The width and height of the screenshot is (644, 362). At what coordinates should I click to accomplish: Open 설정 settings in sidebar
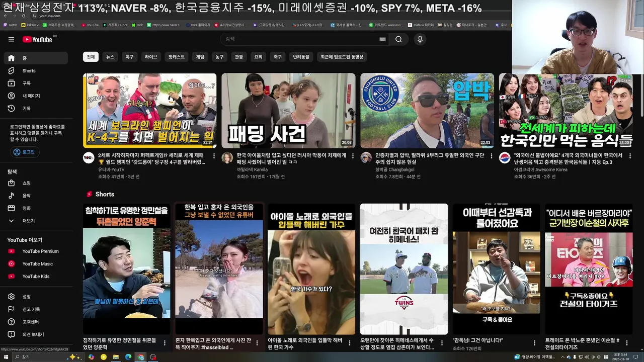pyautogui.click(x=35, y=297)
